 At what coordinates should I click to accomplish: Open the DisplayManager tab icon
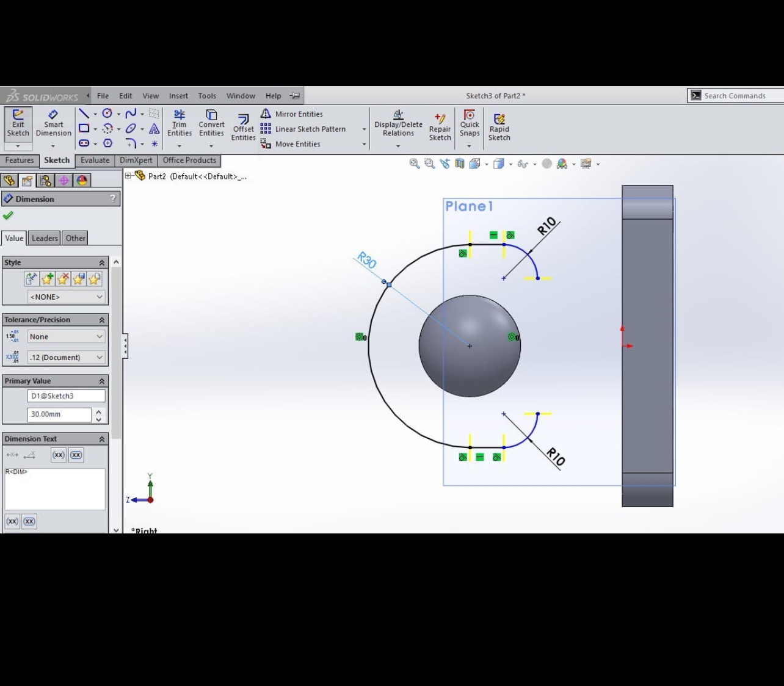coord(82,181)
